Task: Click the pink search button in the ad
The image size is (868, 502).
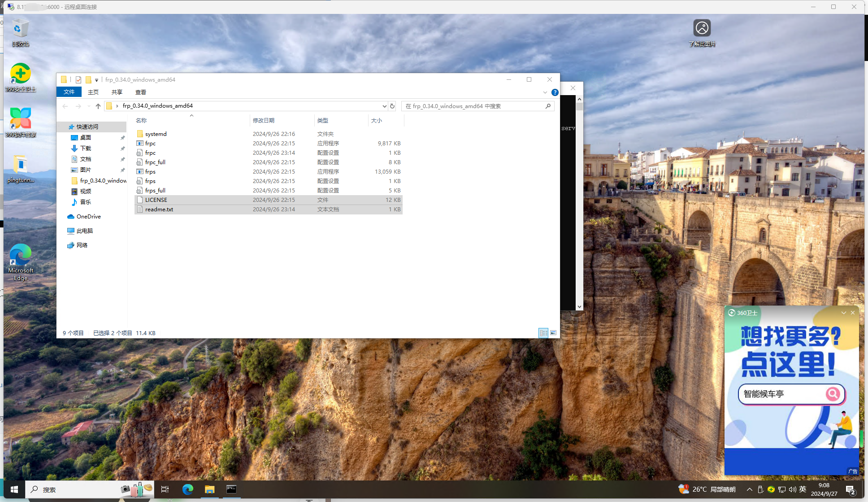Action: click(833, 394)
